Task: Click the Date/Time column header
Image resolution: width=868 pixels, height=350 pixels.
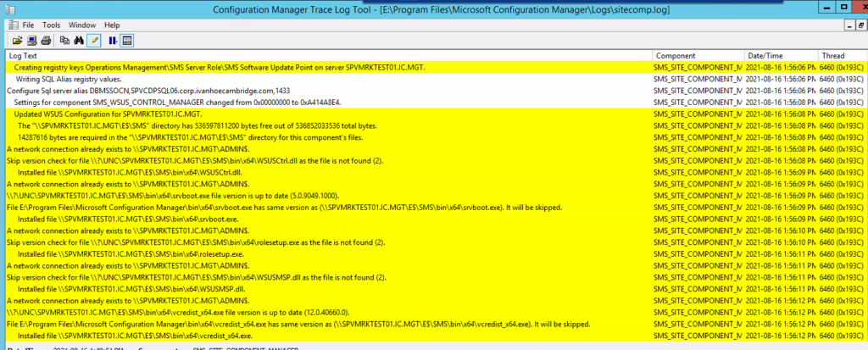Action: tap(780, 55)
